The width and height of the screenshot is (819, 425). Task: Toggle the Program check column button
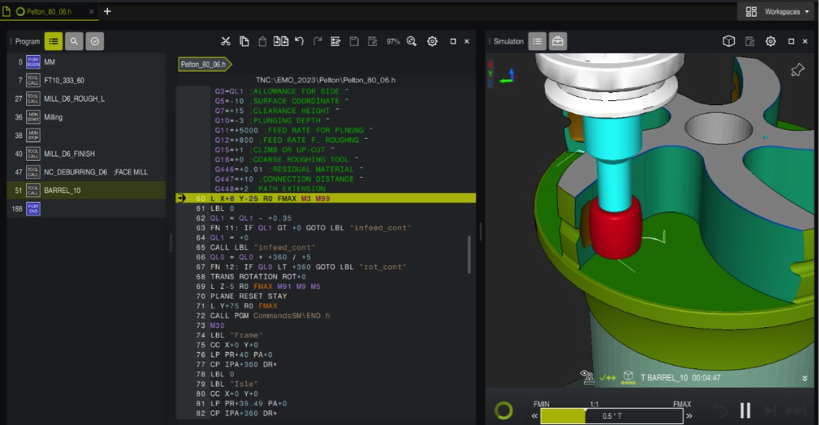(95, 41)
